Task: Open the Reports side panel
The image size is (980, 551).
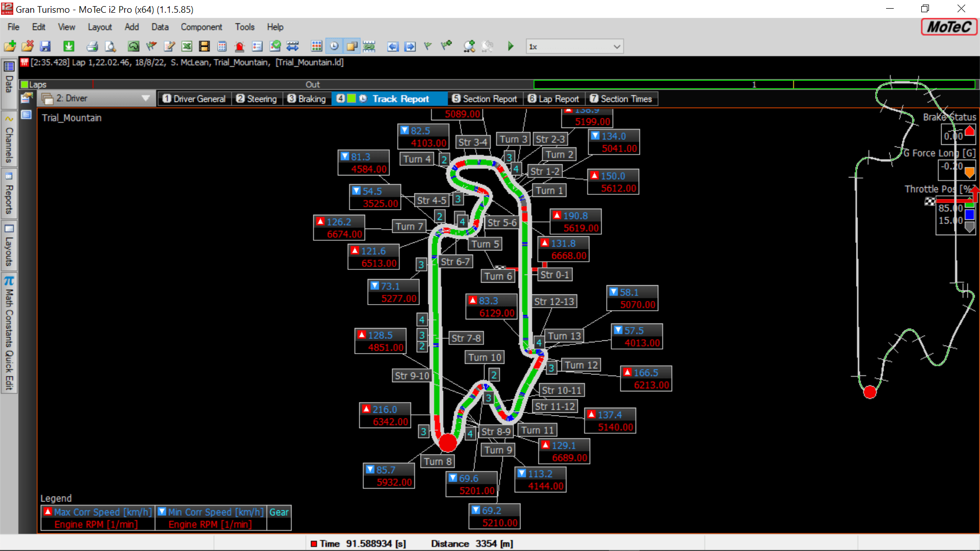Action: pyautogui.click(x=9, y=194)
